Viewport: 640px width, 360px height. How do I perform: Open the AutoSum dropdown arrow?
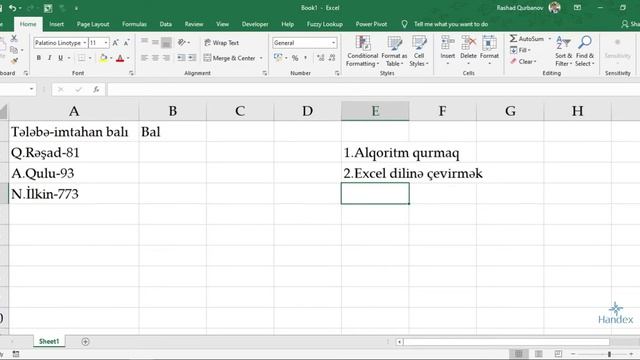point(550,38)
